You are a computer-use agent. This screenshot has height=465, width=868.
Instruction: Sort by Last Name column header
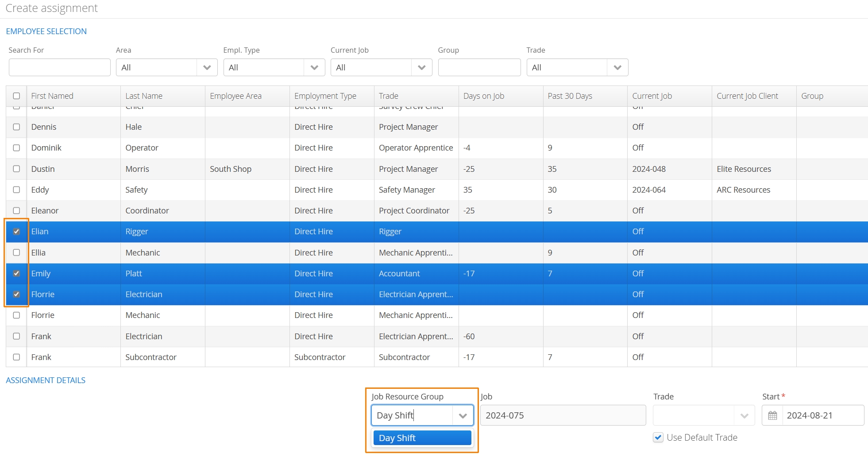[x=163, y=96]
